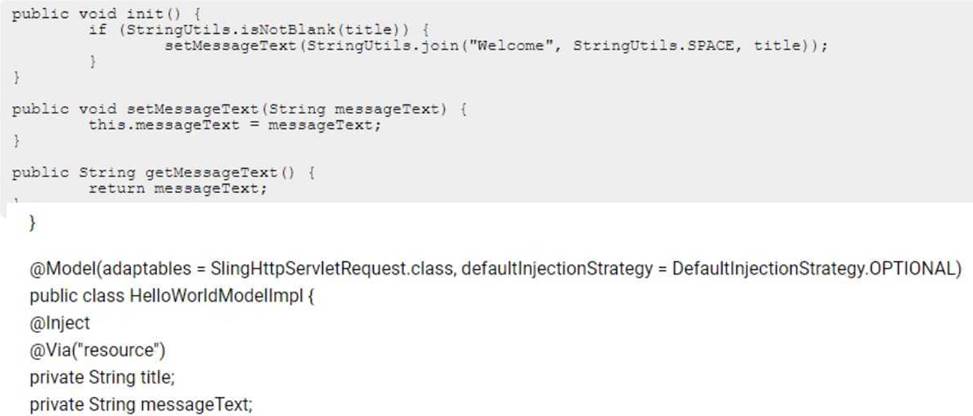973x416 pixels.
Task: Click the "Welcome" string literal
Action: (510, 46)
